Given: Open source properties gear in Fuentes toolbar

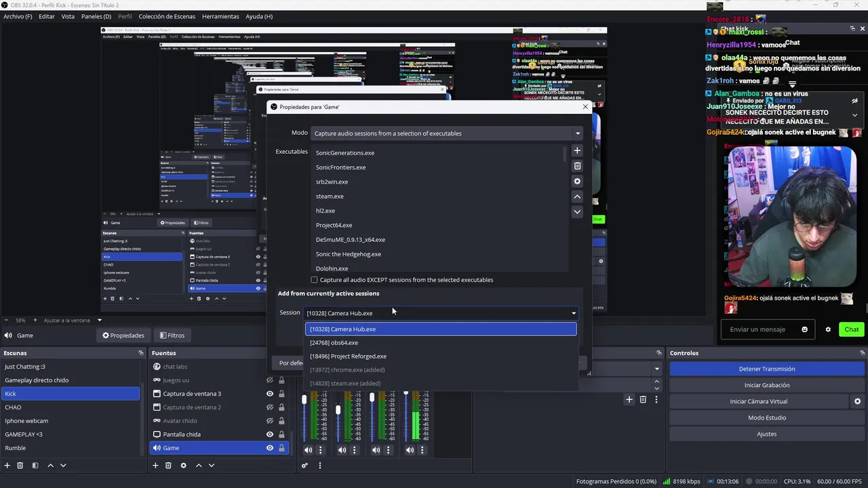Looking at the screenshot, I should click(x=183, y=466).
